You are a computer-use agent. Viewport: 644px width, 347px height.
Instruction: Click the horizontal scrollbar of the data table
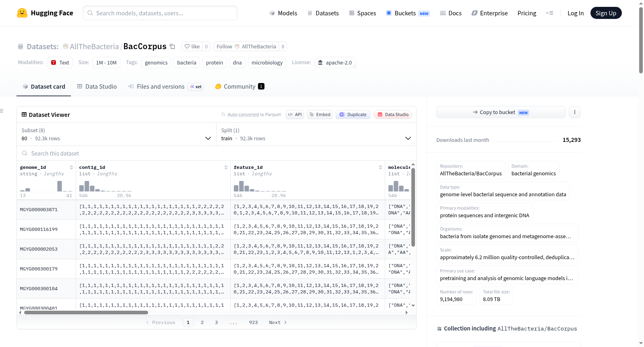86,312
